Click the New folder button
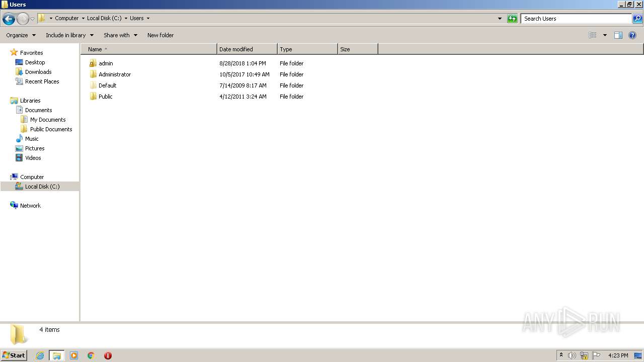Screen dimensions: 644x362 point(160,35)
